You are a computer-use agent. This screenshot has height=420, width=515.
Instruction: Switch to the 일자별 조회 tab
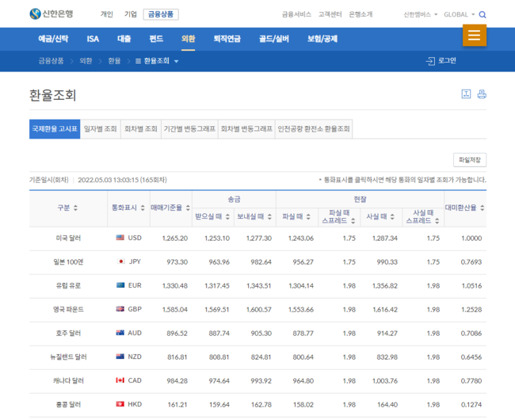pos(100,128)
